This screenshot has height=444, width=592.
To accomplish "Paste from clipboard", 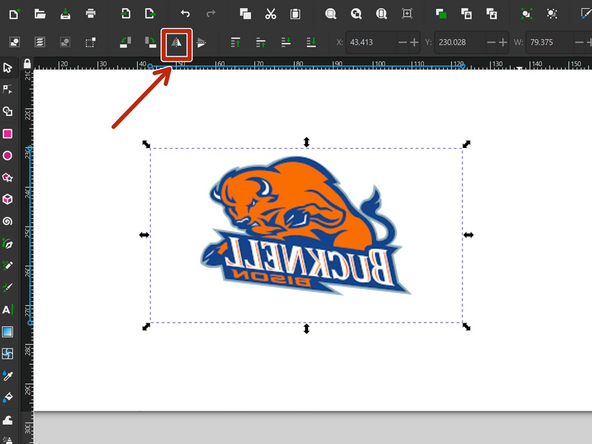I will pos(295,14).
